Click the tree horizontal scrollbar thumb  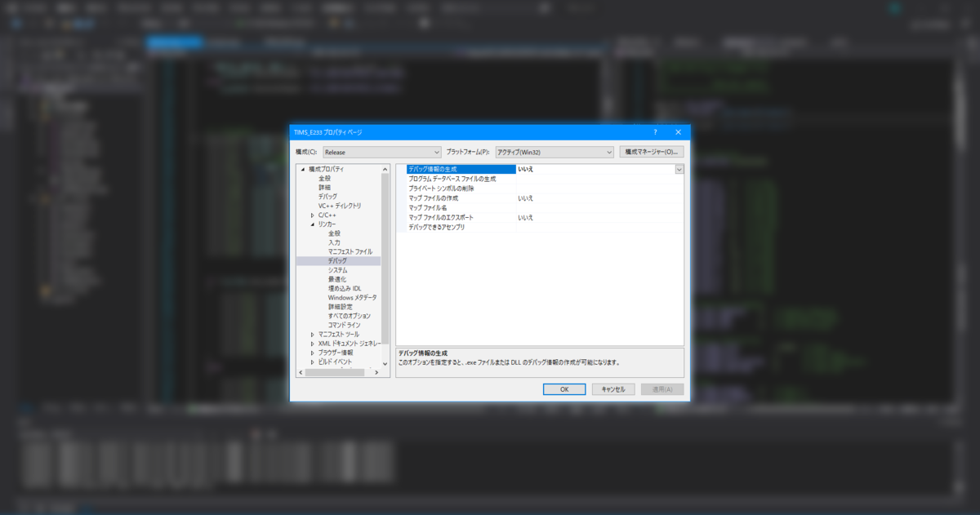coord(333,372)
